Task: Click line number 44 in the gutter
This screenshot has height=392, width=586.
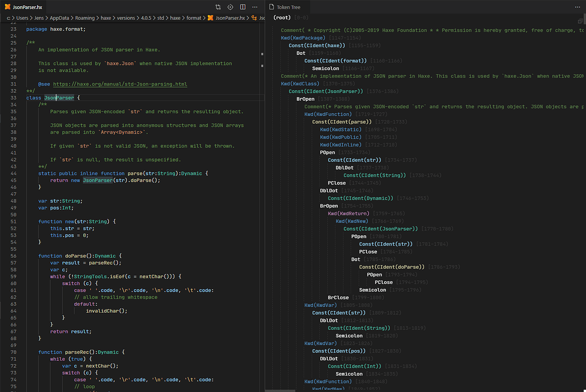Action: [x=14, y=173]
